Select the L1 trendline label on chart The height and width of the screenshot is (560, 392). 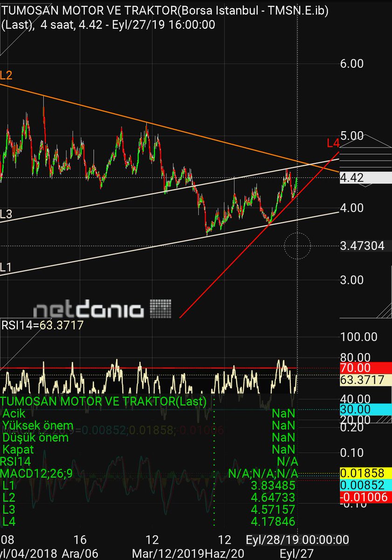tap(6, 267)
